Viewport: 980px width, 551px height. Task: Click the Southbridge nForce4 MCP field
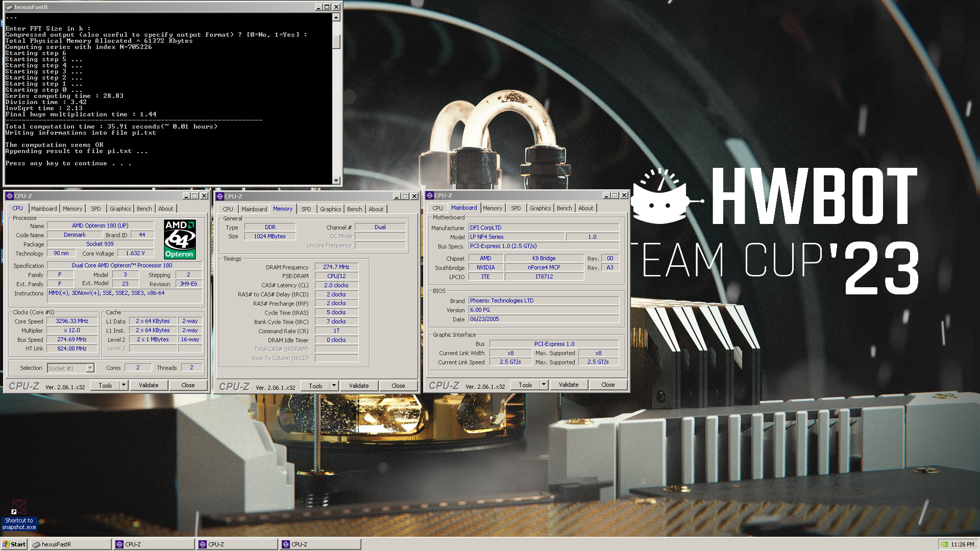click(544, 268)
